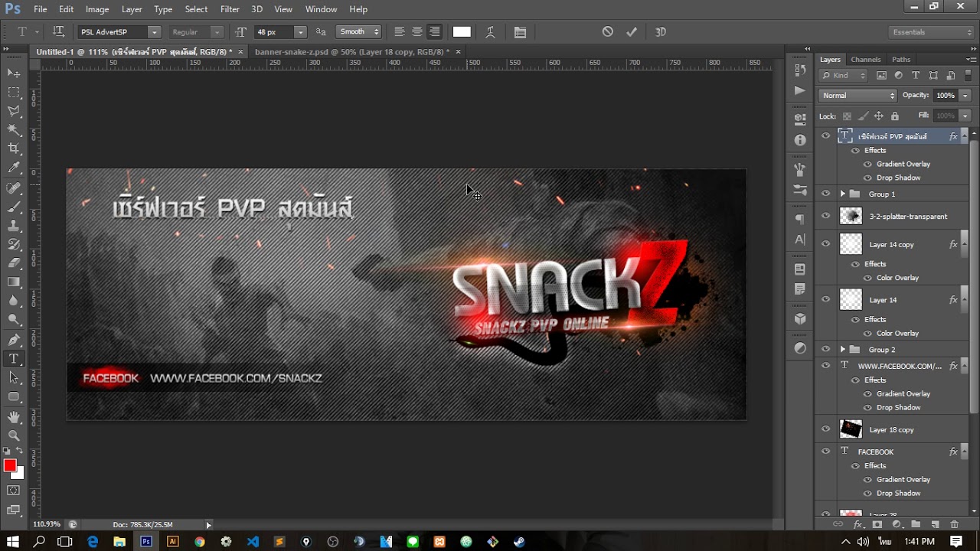Hide the Group 2 layer
This screenshot has height=551, width=980.
pos(825,349)
